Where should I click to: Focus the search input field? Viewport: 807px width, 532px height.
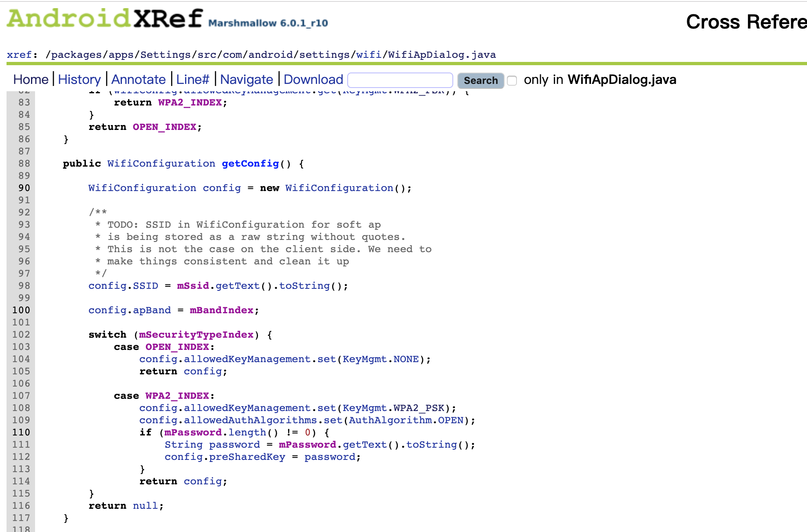[400, 80]
